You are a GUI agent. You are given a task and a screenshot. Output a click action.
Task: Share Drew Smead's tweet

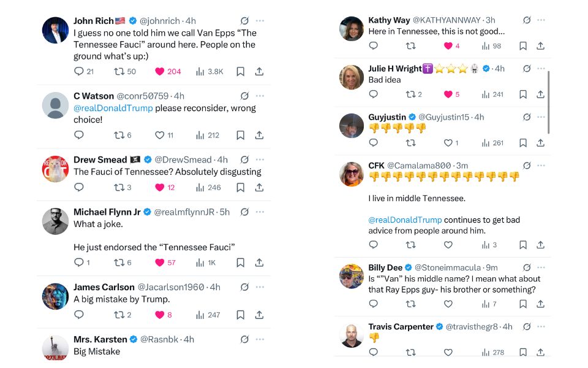[259, 188]
